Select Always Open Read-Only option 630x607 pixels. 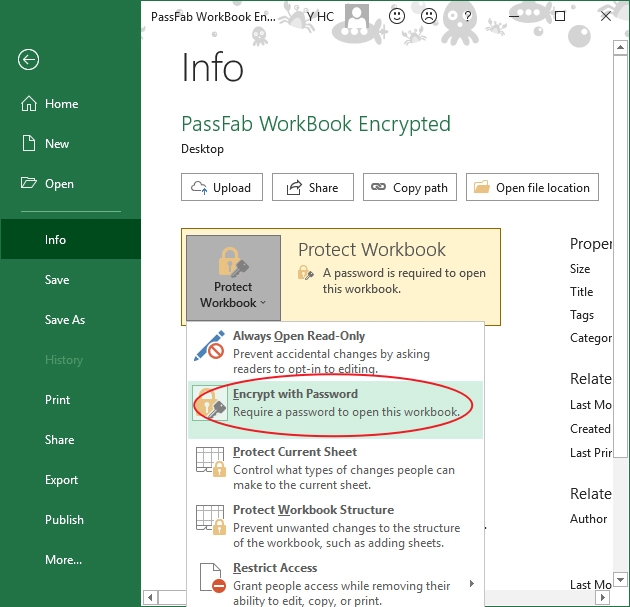pyautogui.click(x=335, y=352)
